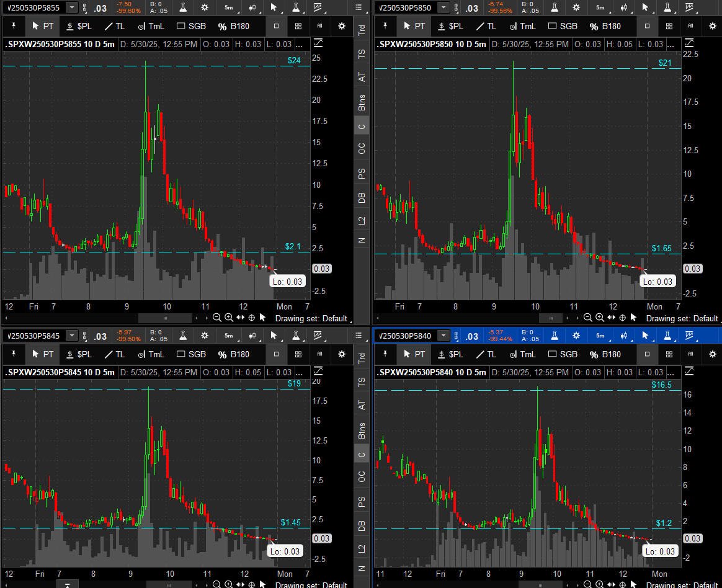Screen dimensions: 722x588
Task: Select % B180 drawing button in P5850 toolbar
Action: tap(605, 26)
